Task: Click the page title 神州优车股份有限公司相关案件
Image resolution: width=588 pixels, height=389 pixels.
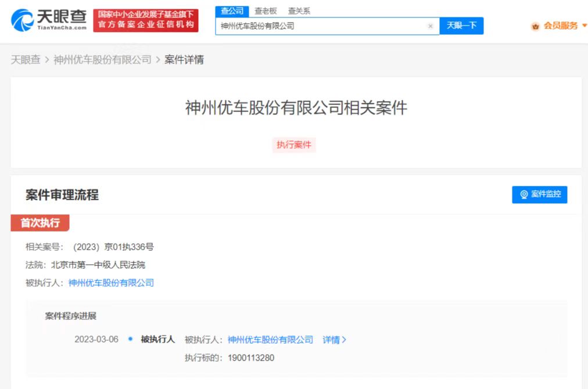Action: (x=296, y=108)
